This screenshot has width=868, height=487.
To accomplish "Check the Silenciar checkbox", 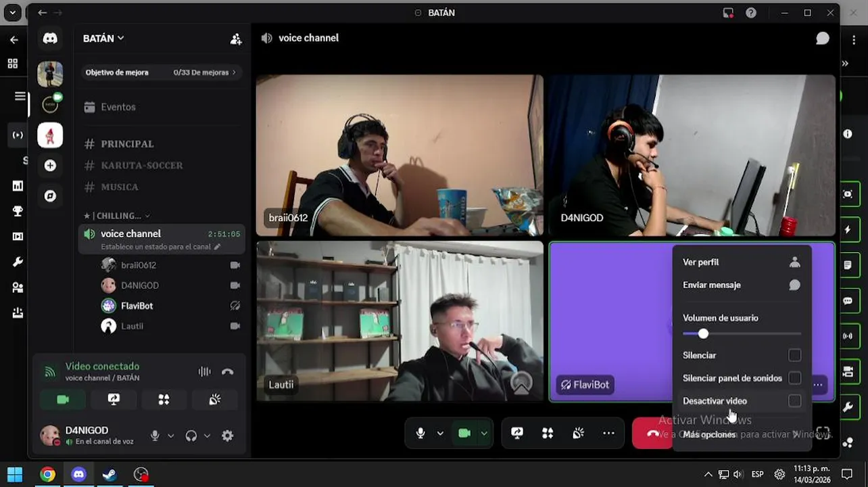I will pyautogui.click(x=794, y=355).
